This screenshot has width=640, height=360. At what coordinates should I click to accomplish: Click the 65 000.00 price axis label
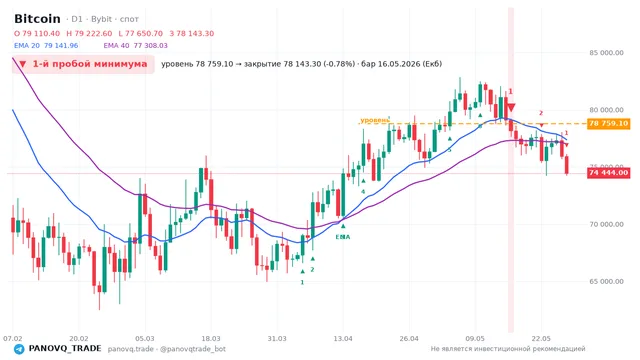point(606,281)
